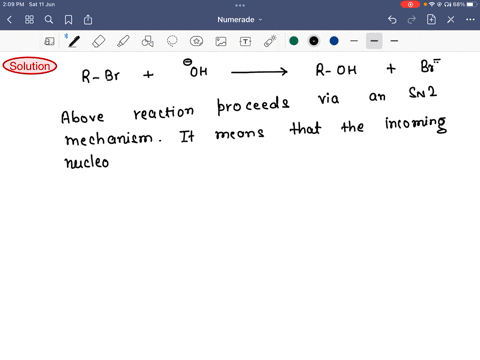The width and height of the screenshot is (480, 360).
Task: Tap the battery indicator in status bar
Action: [472, 4]
